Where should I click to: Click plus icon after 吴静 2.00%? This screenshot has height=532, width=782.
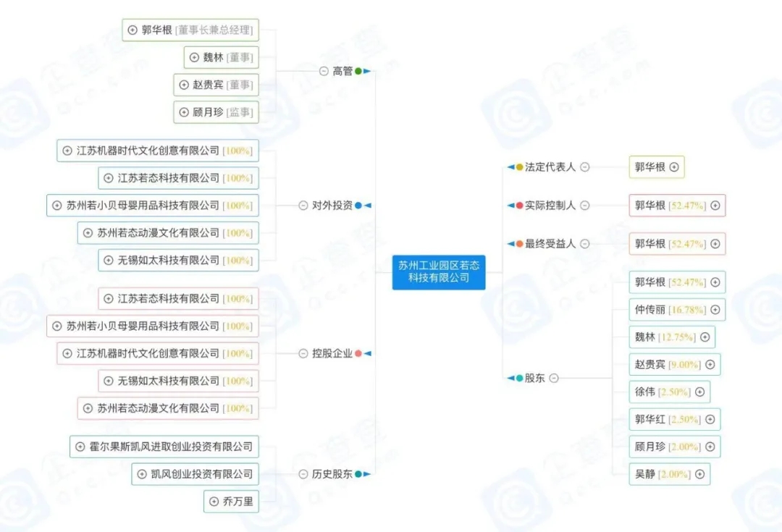pyautogui.click(x=699, y=474)
